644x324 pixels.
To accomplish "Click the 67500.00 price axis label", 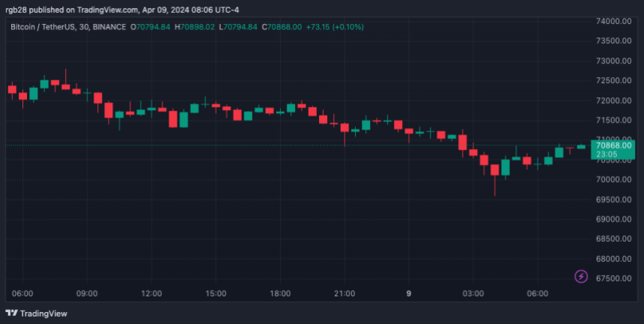I will click(616, 278).
